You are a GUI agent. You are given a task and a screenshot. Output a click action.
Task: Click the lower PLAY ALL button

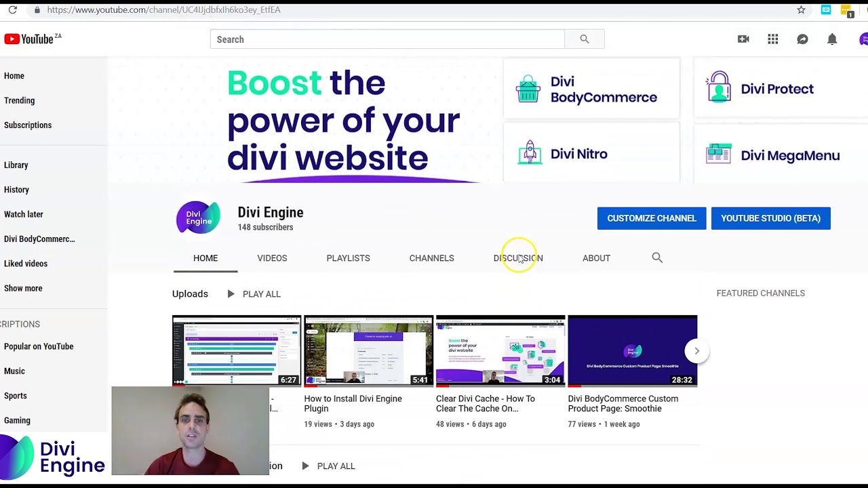(328, 466)
